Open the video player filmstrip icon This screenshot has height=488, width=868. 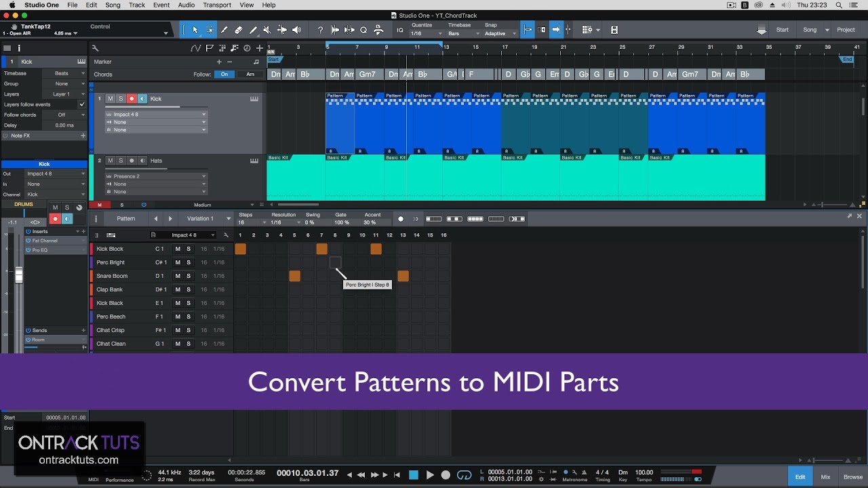point(614,30)
